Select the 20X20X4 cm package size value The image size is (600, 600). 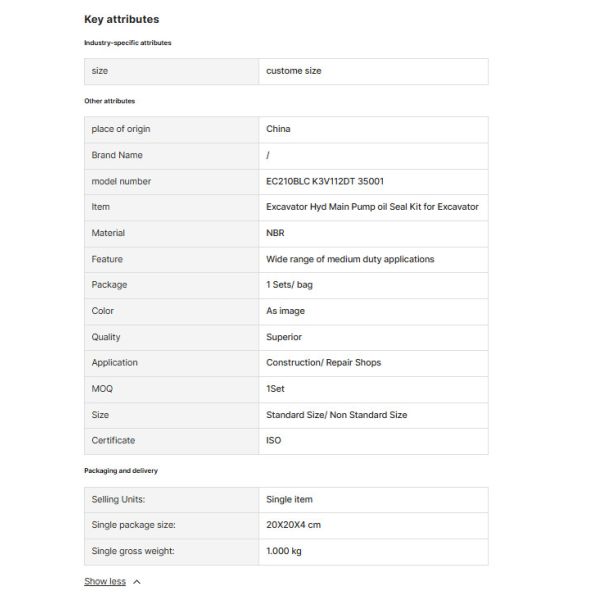293,525
